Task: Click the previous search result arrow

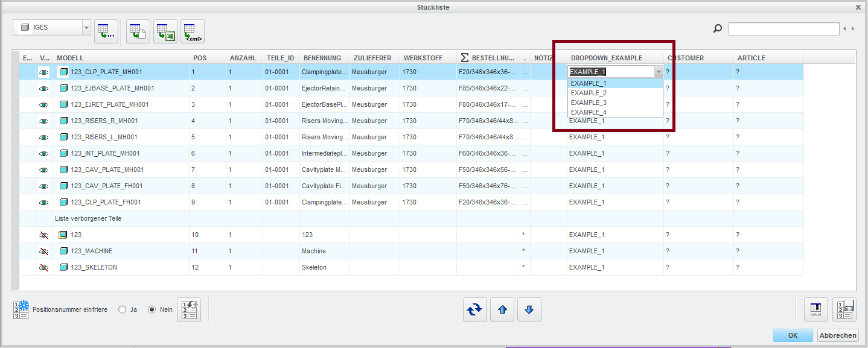Action: point(845,28)
